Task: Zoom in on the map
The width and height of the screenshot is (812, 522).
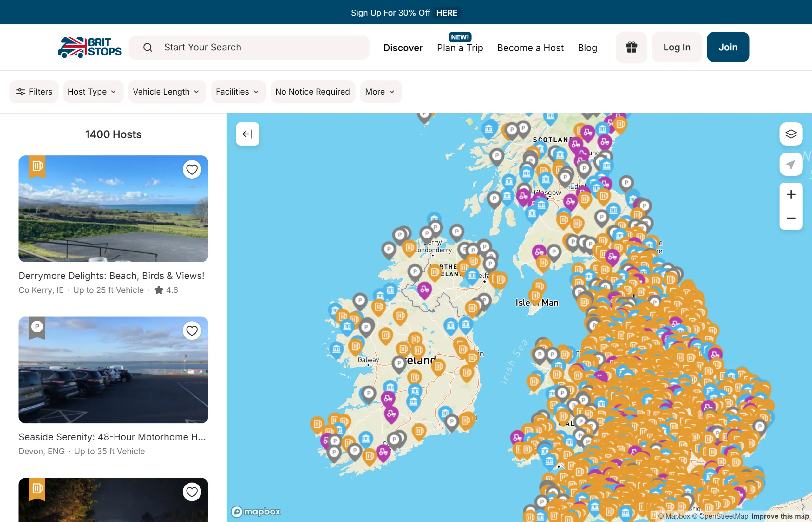Action: (791, 194)
